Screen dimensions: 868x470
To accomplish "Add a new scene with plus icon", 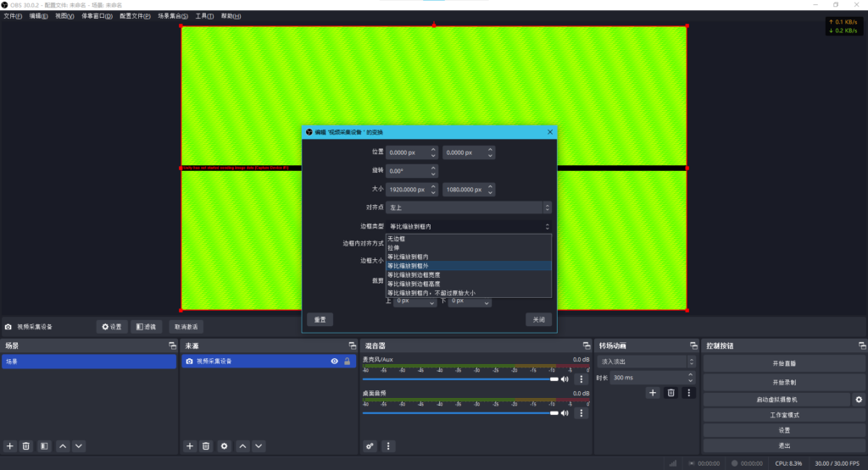I will pos(10,445).
